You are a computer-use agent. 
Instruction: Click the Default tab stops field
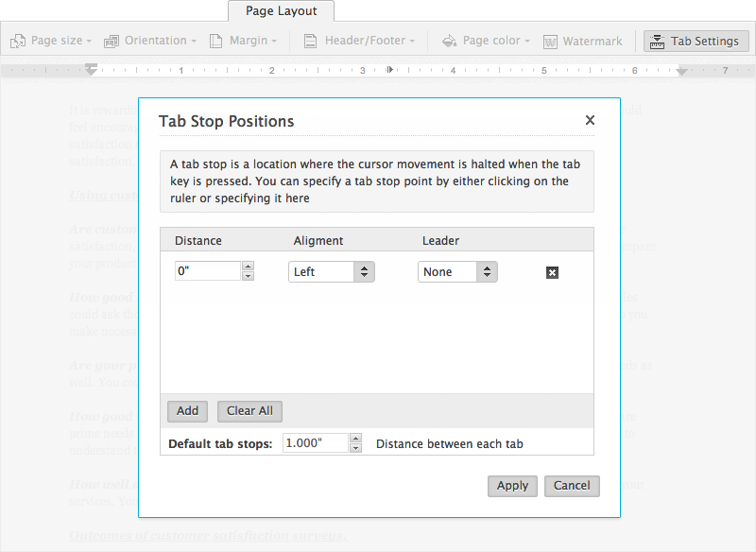(x=316, y=443)
